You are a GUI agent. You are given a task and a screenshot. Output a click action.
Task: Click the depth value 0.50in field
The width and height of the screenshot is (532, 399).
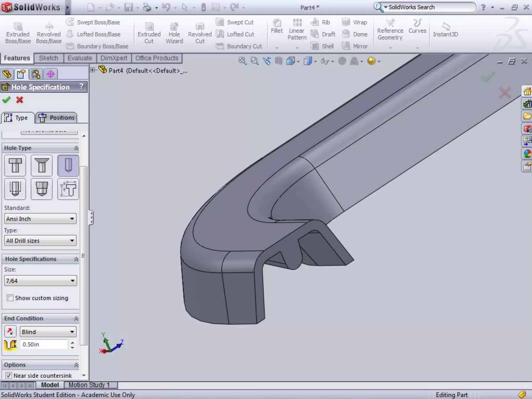click(x=44, y=344)
